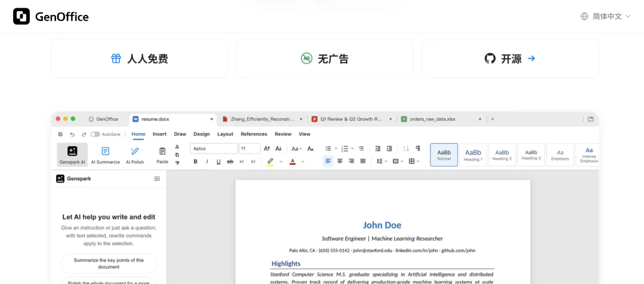Screen dimensions: 644x284
Task: Expand the highlight color dropdown arrow
Action: 281,162
